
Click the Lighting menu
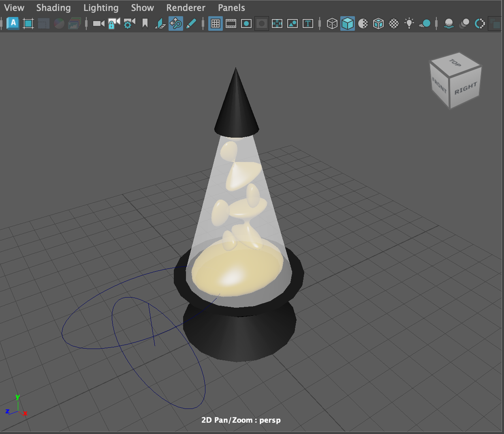tap(100, 7)
